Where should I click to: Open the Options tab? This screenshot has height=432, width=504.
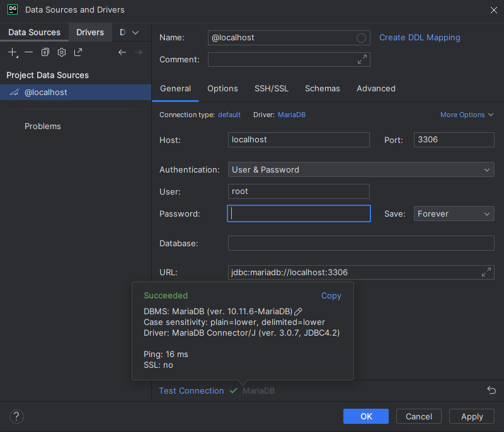pos(222,89)
